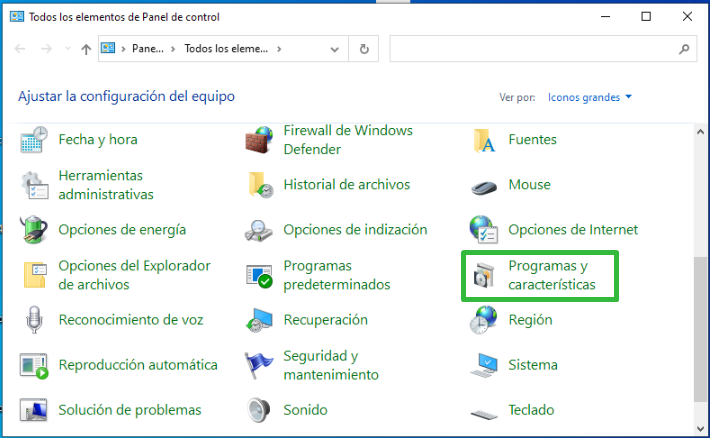The height and width of the screenshot is (438, 710).
Task: Open the Región globe and clock icon
Action: coord(483,320)
